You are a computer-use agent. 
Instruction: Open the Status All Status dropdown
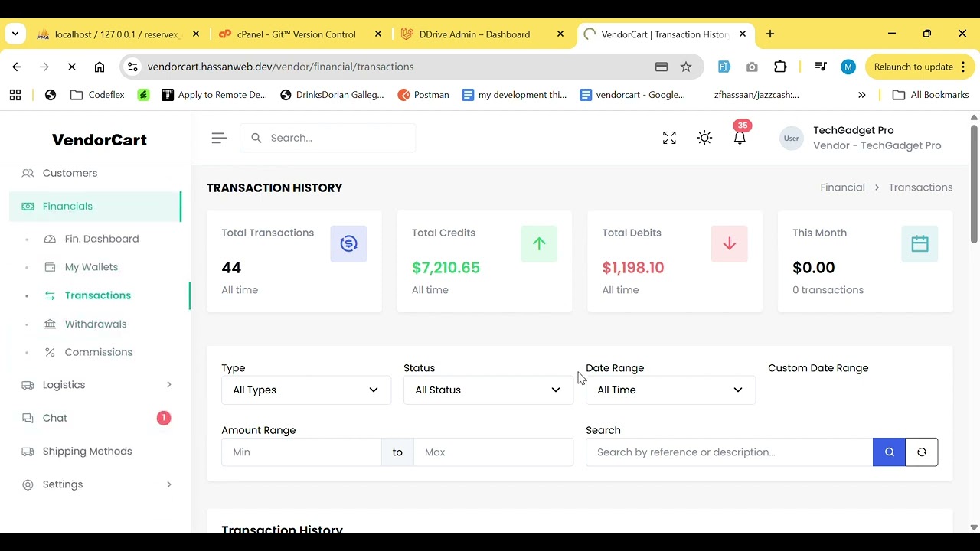[488, 390]
